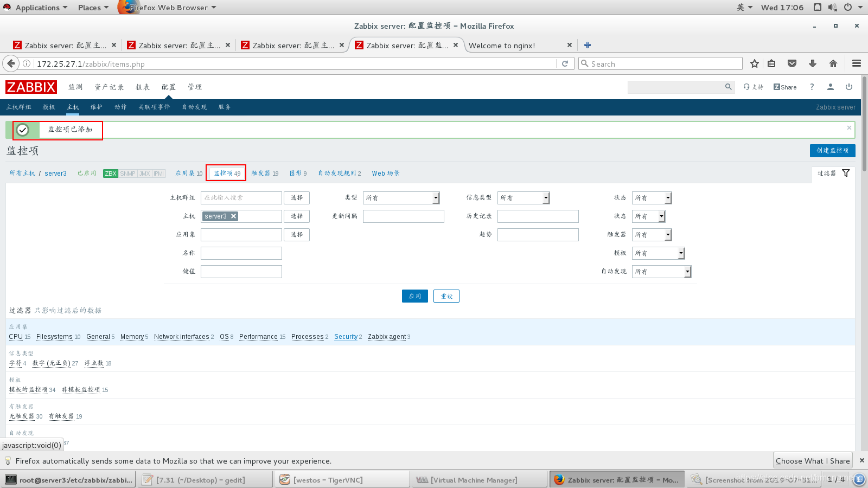Click the Choose What I Share button

(813, 460)
